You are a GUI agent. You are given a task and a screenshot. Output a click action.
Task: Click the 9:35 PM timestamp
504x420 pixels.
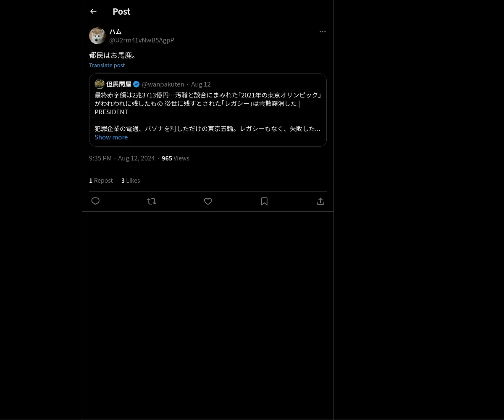(x=100, y=158)
